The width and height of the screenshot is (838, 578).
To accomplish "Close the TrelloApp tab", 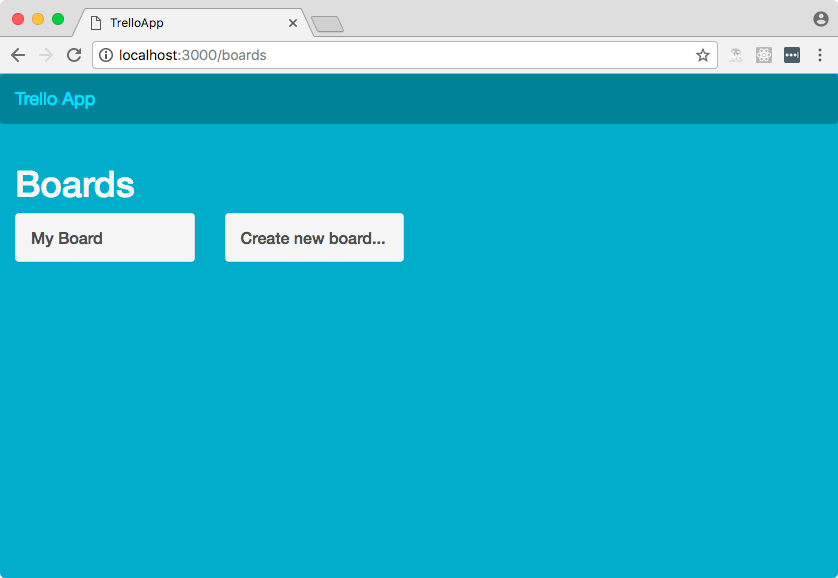I will tap(293, 23).
